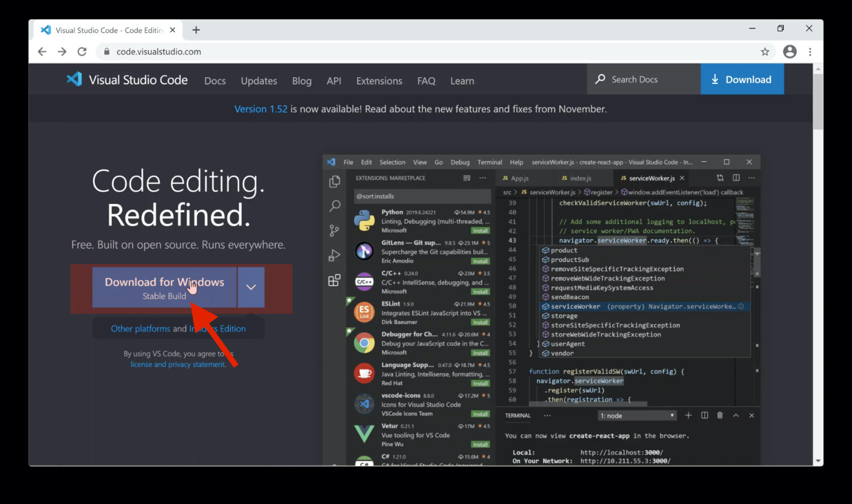Select userAgent suggestion in autocomplete list
Screen dimensions: 852x504
(644, 344)
